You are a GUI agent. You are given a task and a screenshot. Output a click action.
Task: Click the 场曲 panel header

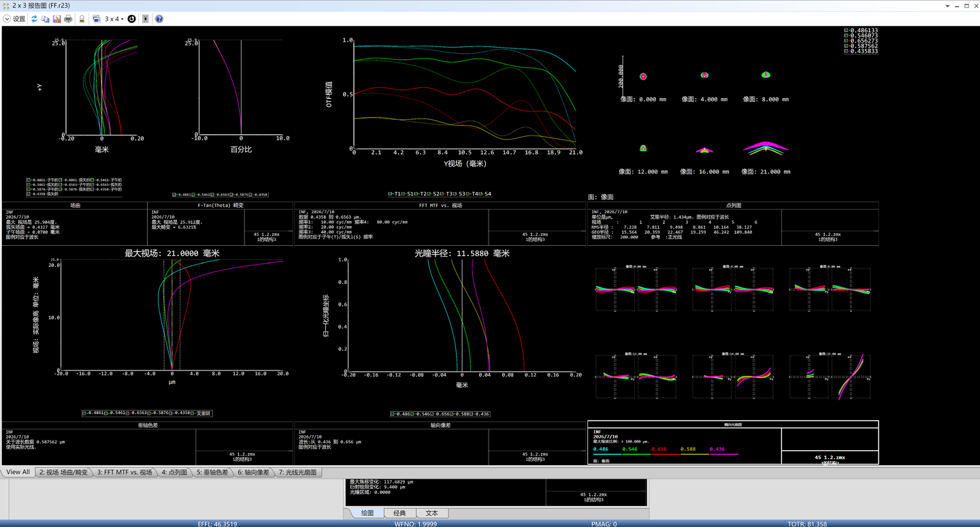point(76,205)
